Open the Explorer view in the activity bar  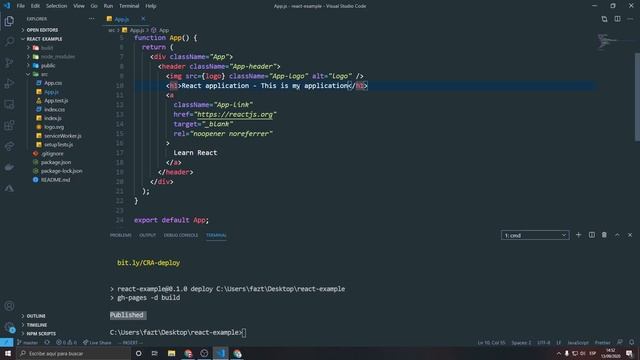[x=9, y=21]
